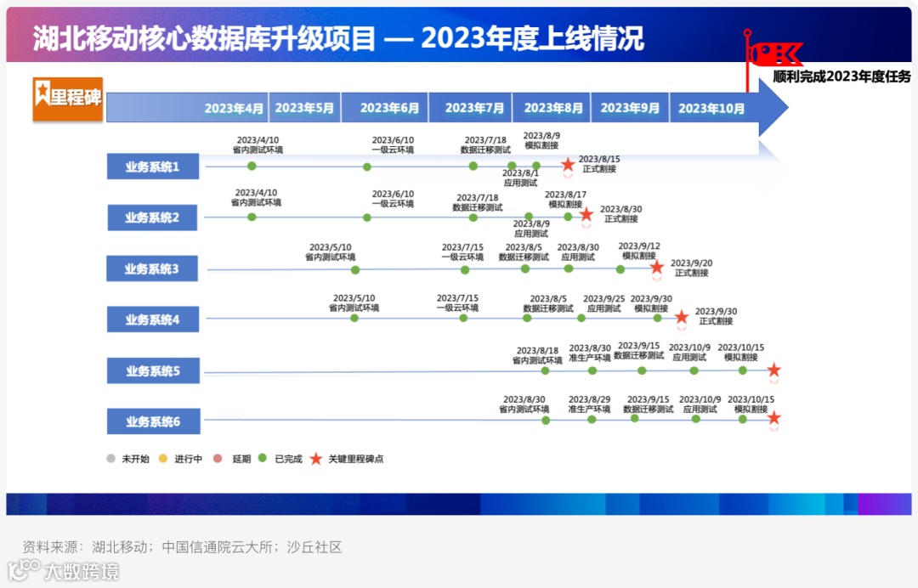Click the 资料来源 source line
Viewport: 918px width, 588px height.
point(182,547)
